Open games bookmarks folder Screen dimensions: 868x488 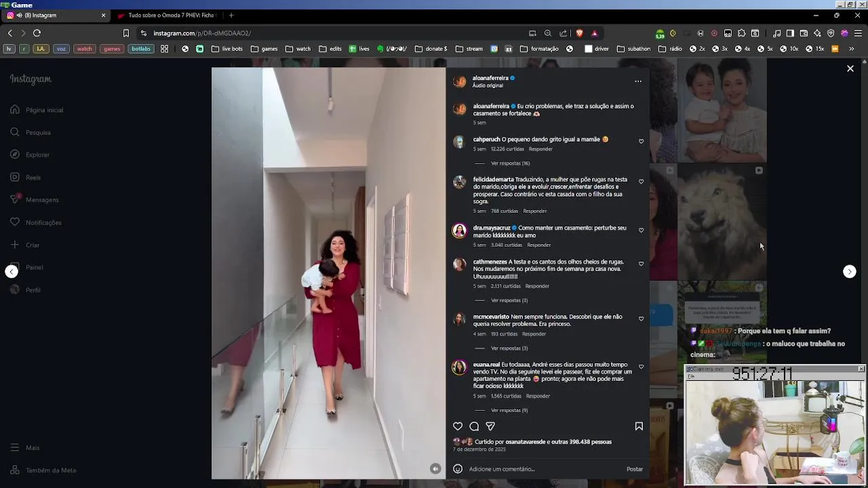(x=264, y=49)
